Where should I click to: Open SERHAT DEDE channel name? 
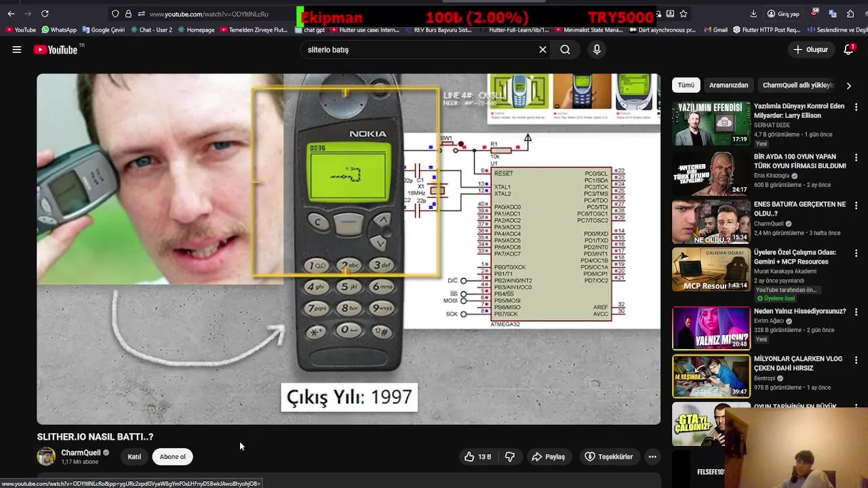pos(772,125)
